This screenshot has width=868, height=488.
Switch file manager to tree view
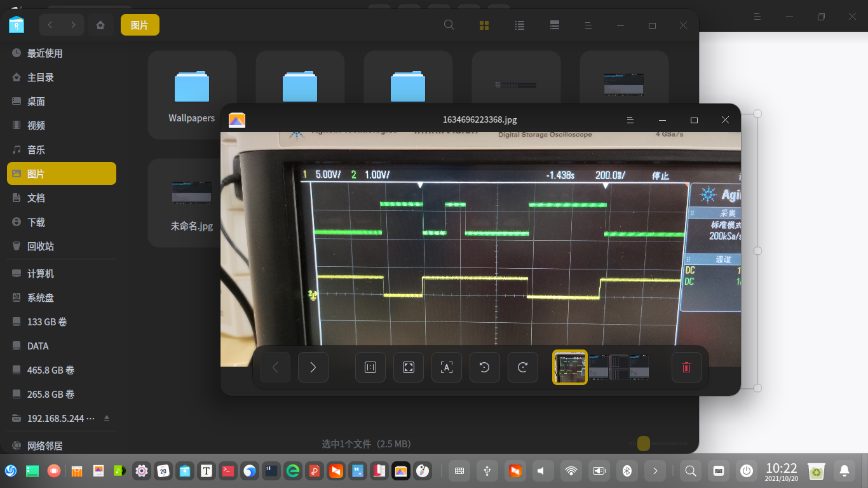tap(555, 25)
